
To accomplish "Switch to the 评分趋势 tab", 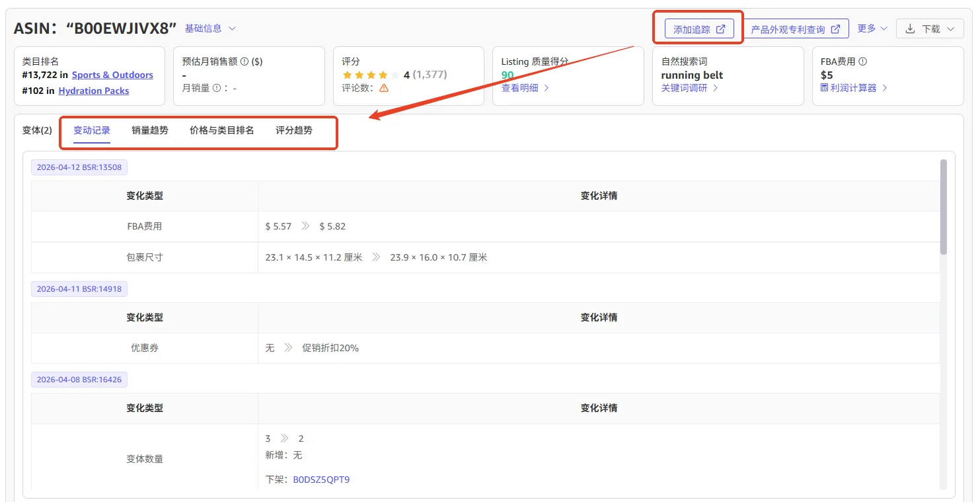I will coord(294,130).
